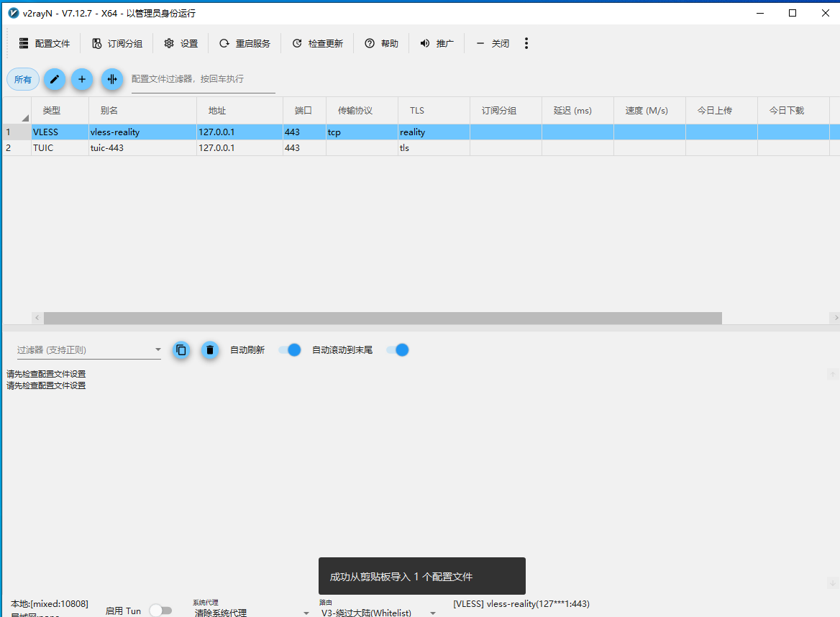Click the auto column width icon
840x617 pixels.
coord(111,79)
